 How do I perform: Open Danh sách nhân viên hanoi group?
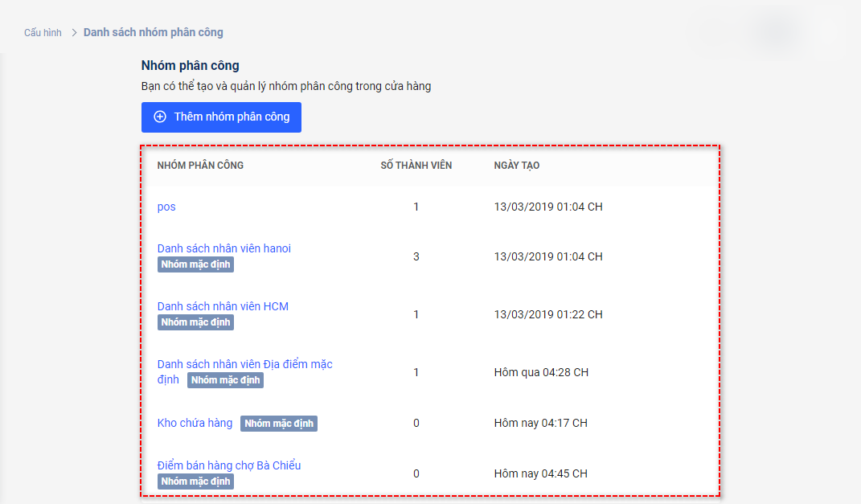(x=224, y=248)
